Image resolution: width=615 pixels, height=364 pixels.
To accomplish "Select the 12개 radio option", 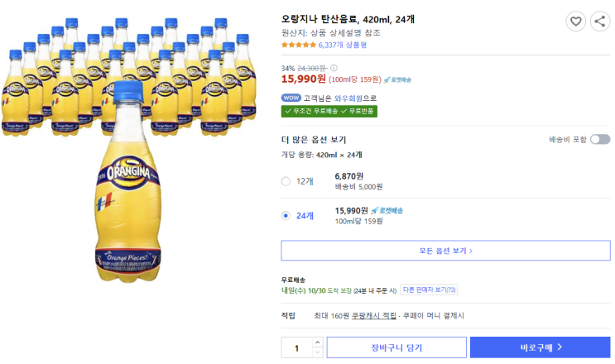I will pos(286,181).
